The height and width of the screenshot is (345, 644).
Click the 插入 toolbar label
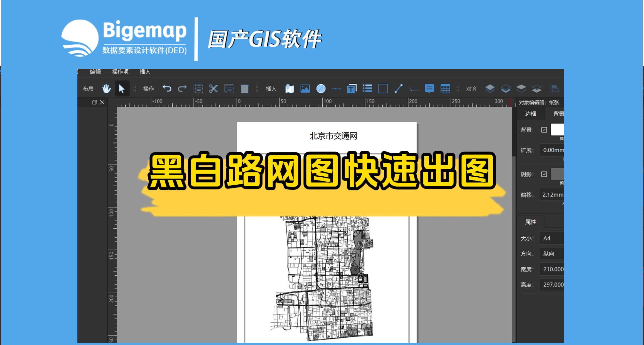click(271, 88)
